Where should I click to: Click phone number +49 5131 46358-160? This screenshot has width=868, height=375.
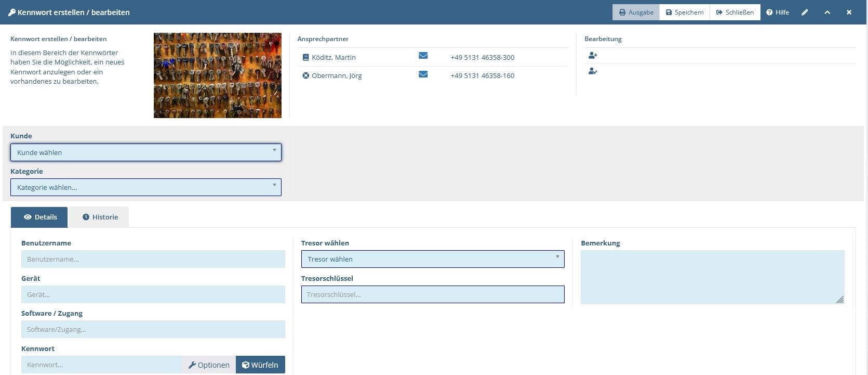point(483,75)
